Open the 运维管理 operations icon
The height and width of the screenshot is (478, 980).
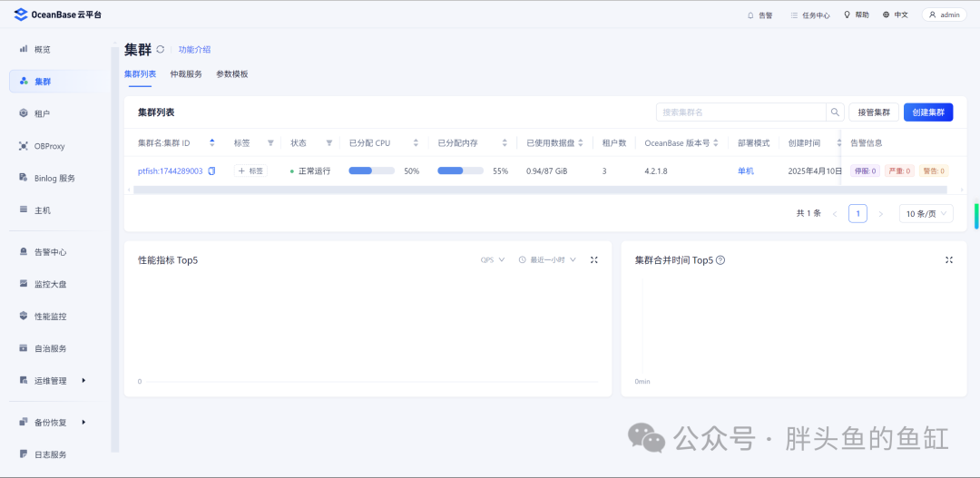click(x=24, y=380)
